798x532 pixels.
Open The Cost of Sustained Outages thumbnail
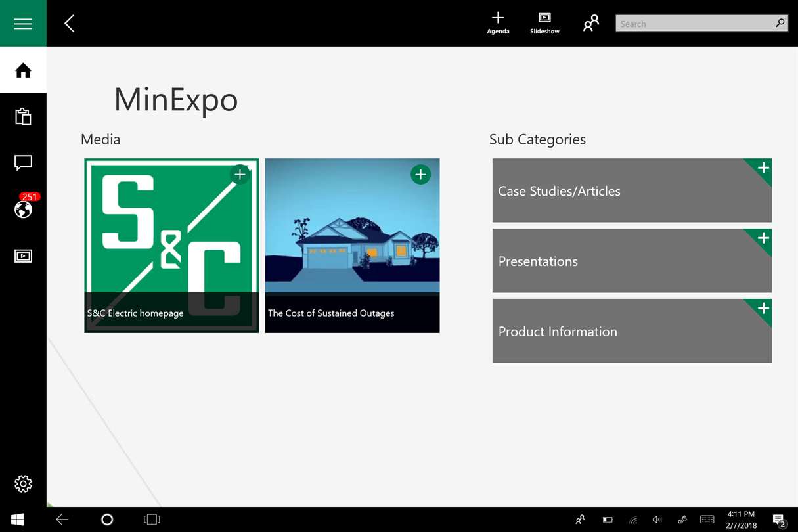coord(352,246)
